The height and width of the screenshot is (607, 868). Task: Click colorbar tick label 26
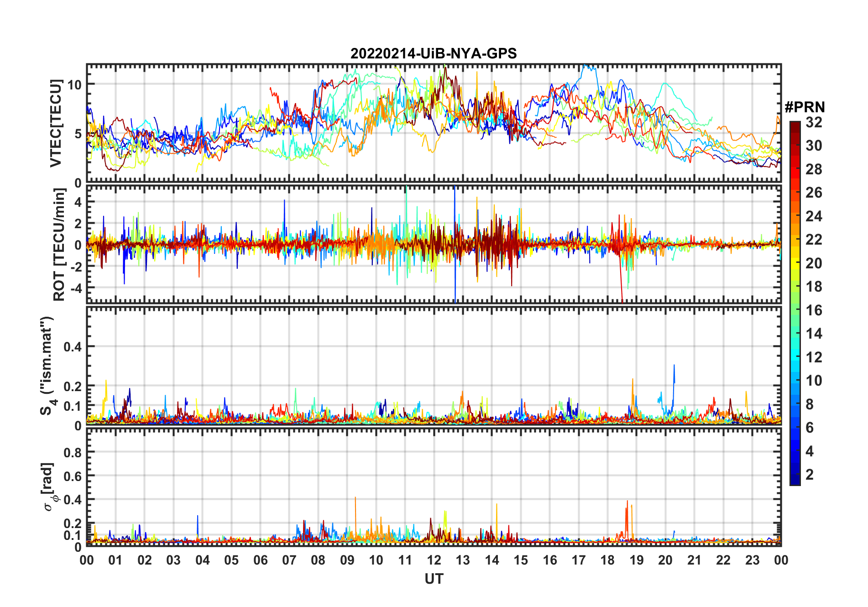point(814,193)
